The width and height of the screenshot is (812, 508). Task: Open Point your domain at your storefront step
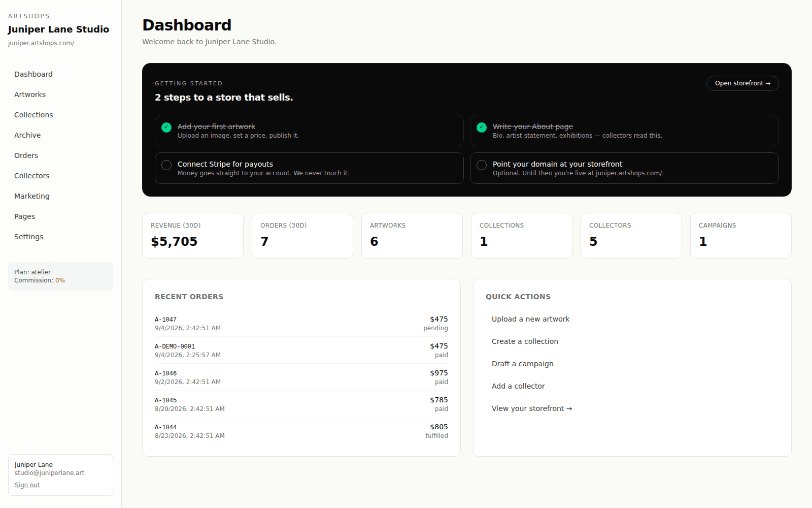[x=624, y=168]
